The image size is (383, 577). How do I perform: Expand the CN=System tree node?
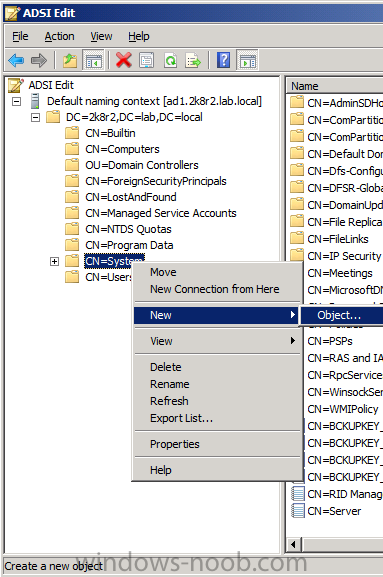[54, 261]
